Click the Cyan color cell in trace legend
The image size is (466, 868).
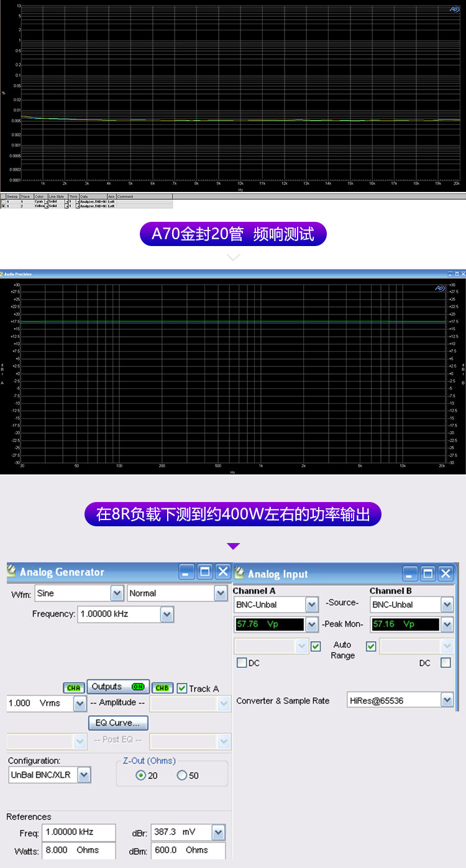39,202
